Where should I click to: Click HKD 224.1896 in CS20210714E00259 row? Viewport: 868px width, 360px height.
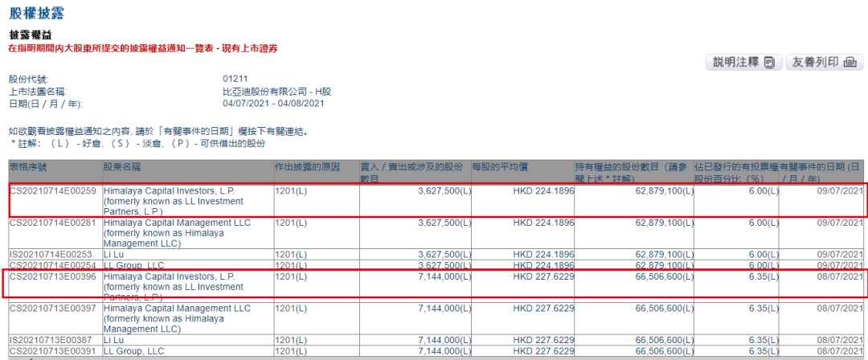[x=543, y=190]
